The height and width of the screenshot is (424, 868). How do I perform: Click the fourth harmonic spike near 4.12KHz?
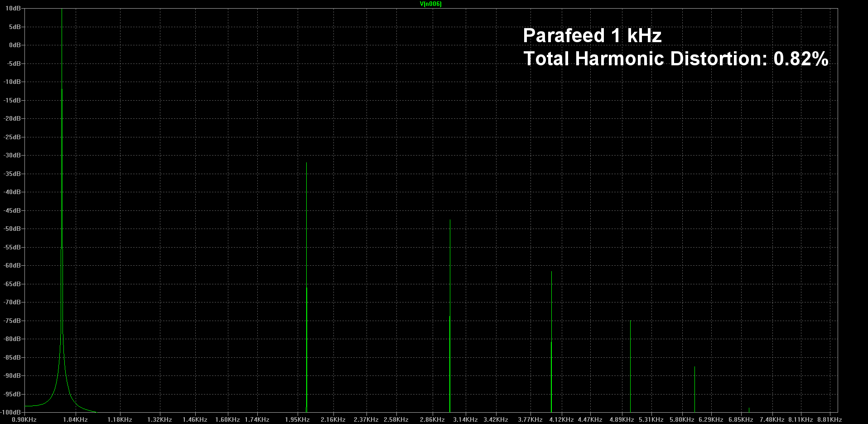point(551,341)
